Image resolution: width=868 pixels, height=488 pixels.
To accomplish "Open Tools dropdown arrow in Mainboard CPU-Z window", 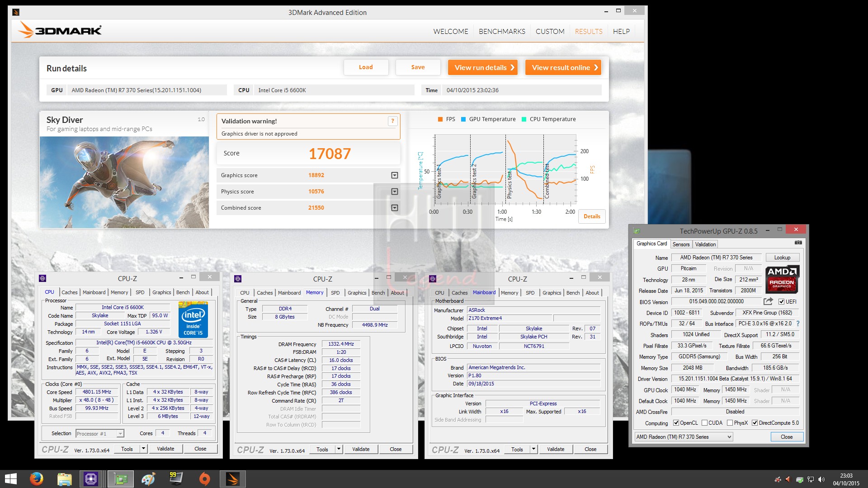I will pyautogui.click(x=533, y=449).
